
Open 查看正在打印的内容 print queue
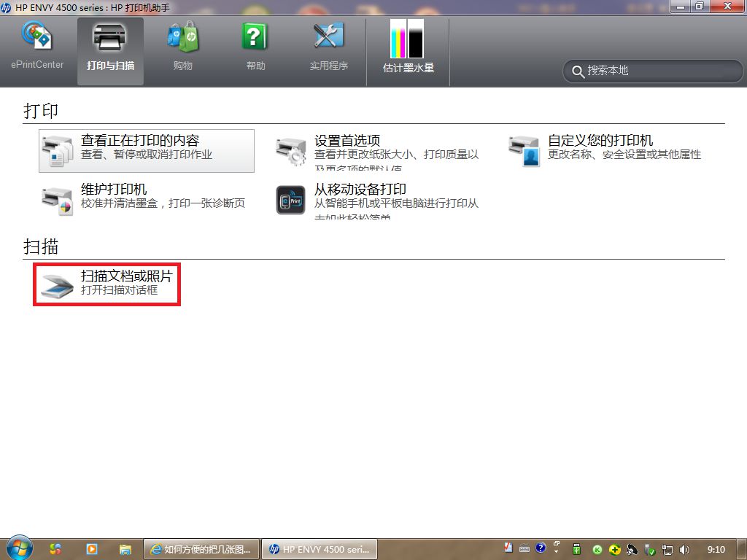(146, 150)
